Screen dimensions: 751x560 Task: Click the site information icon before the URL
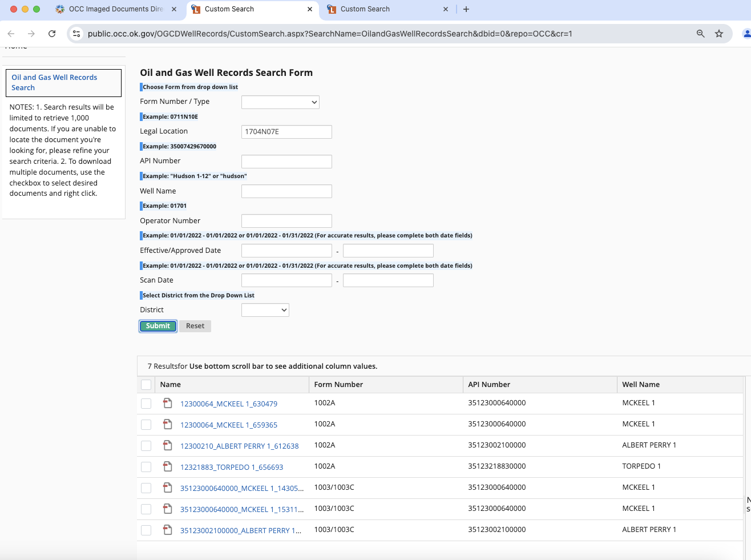point(76,34)
